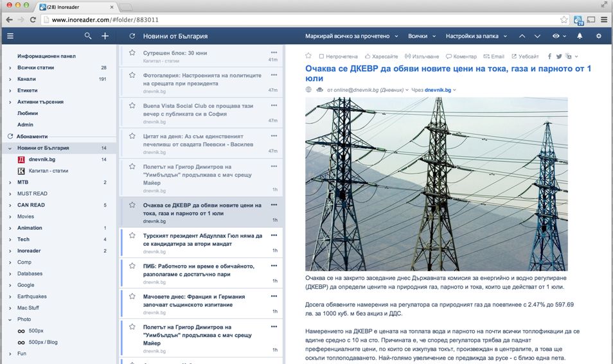Open the Всички filter dropdown
This screenshot has width=613, height=364.
coord(421,36)
